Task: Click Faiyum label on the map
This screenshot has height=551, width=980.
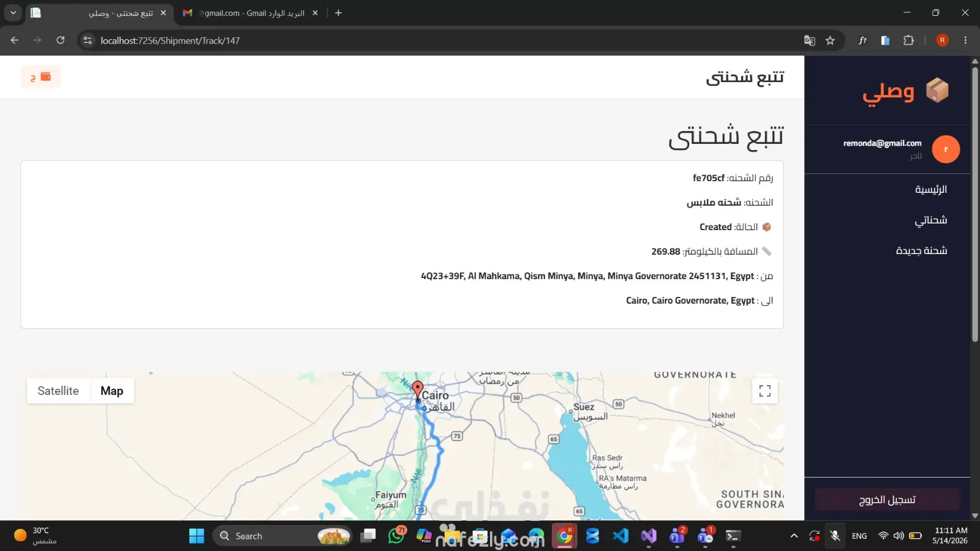Action: (x=391, y=495)
